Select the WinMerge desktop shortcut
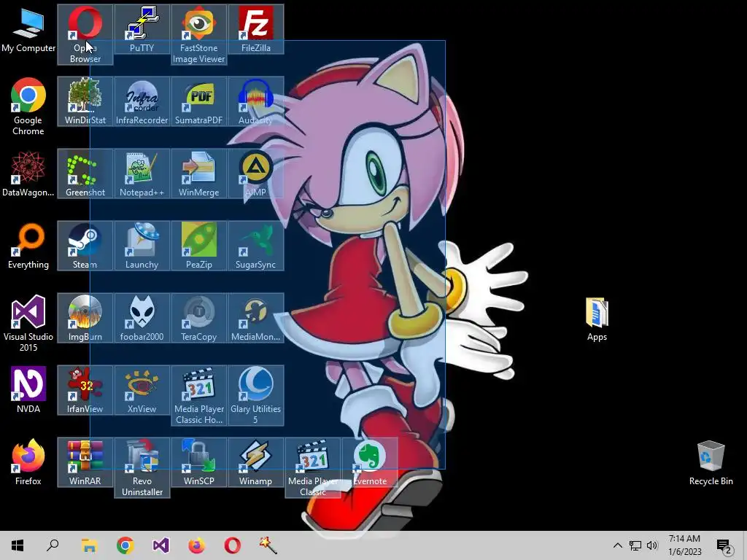The height and width of the screenshot is (560, 747). 199,174
